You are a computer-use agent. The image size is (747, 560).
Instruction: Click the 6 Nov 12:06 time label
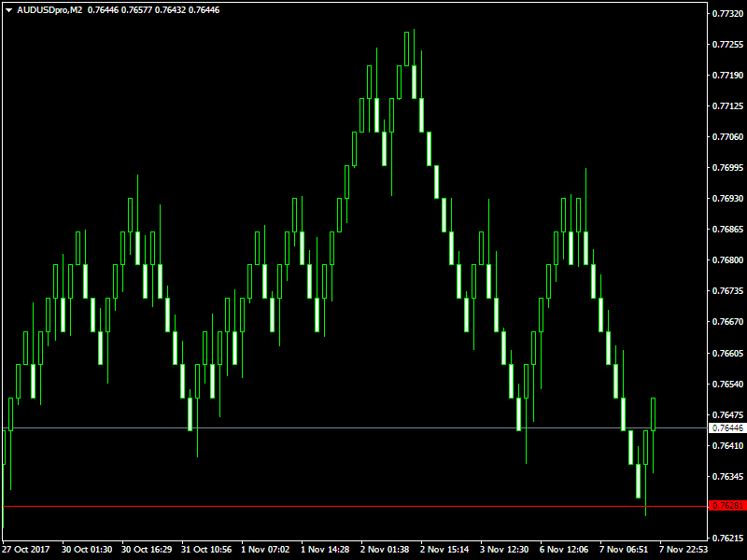point(564,550)
